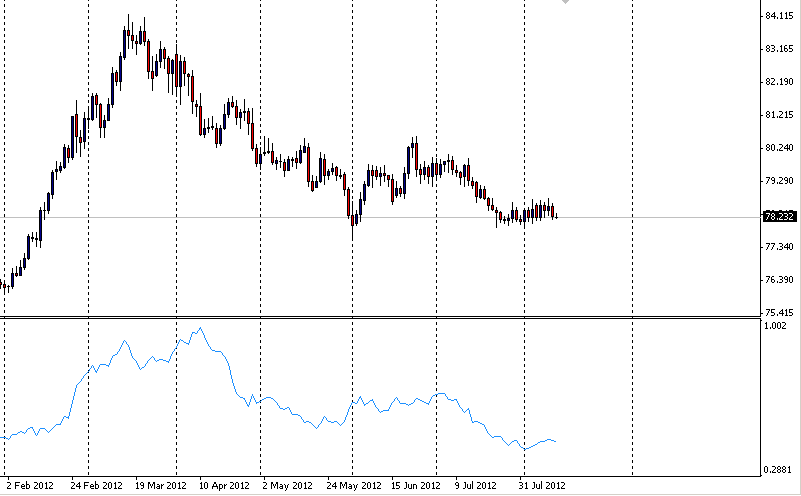This screenshot has height=496, width=801.
Task: Select the 2 May 2012 date label
Action: coord(288,485)
